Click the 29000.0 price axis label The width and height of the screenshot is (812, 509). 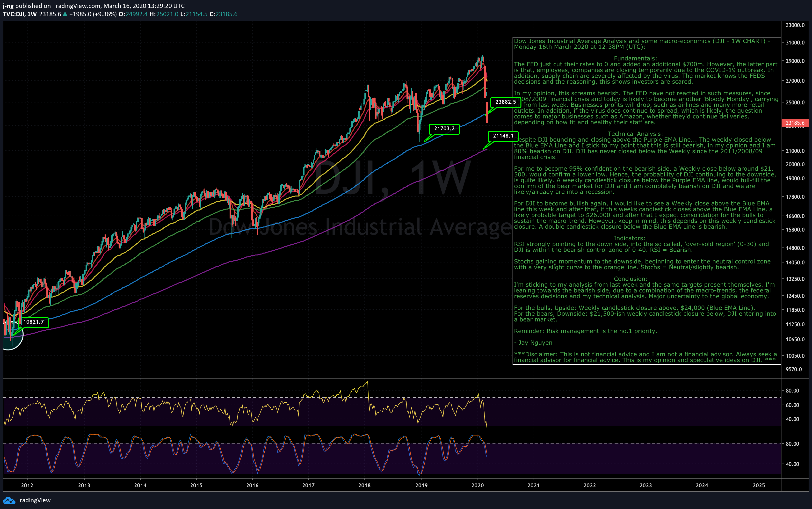tap(795, 61)
